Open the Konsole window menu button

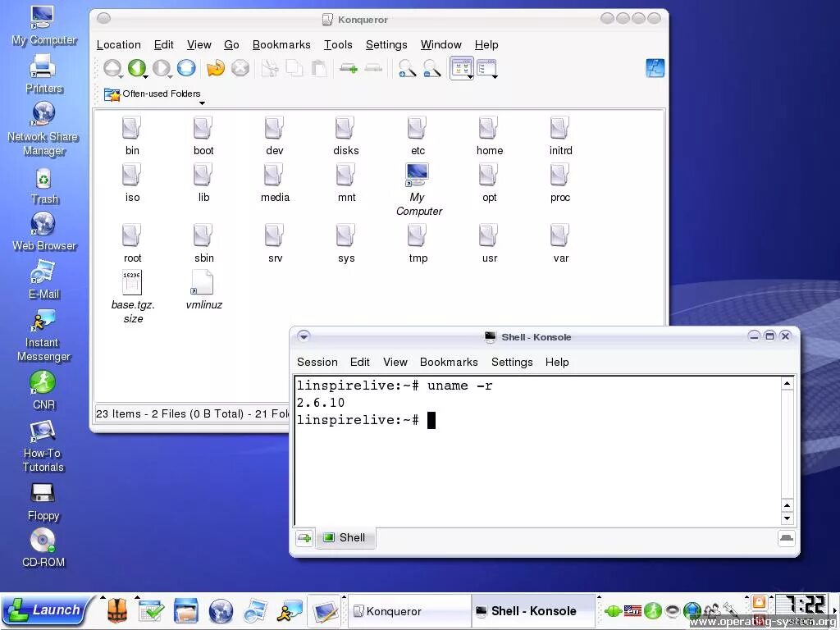(x=304, y=336)
